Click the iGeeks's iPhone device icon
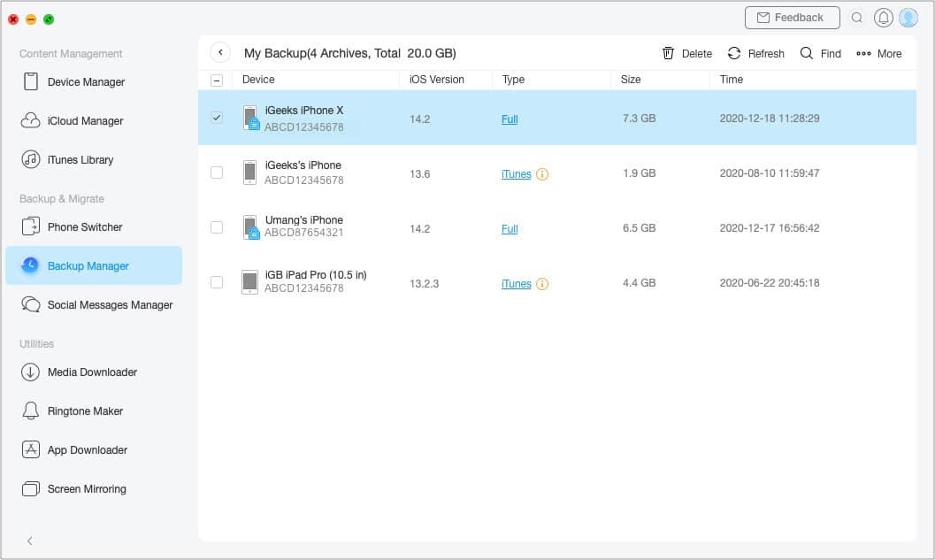 point(249,173)
